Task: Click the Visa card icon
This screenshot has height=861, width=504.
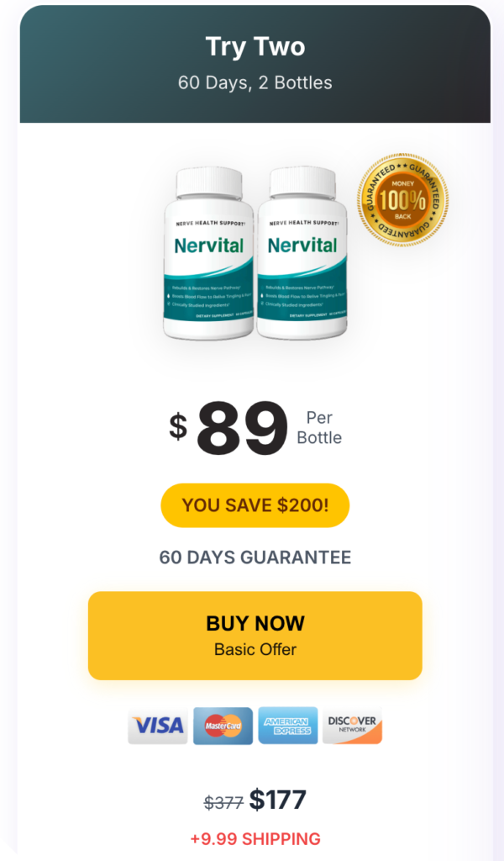Action: 158,726
